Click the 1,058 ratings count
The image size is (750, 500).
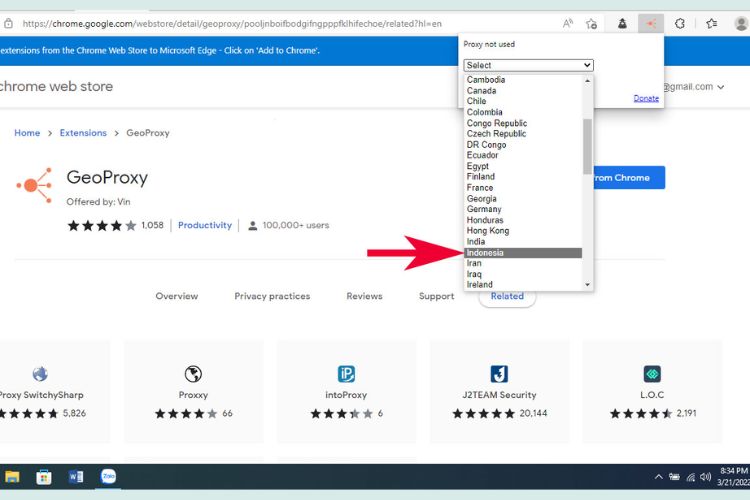pyautogui.click(x=153, y=225)
